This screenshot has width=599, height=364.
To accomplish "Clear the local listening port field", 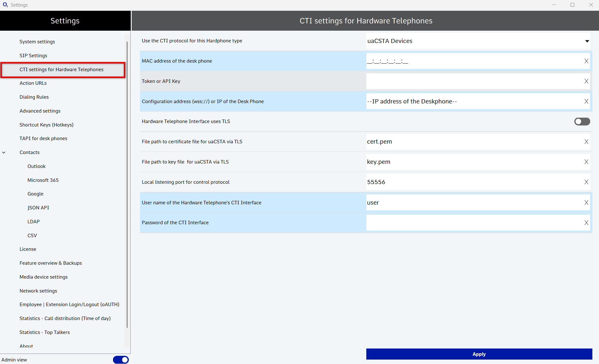I will 586,182.
